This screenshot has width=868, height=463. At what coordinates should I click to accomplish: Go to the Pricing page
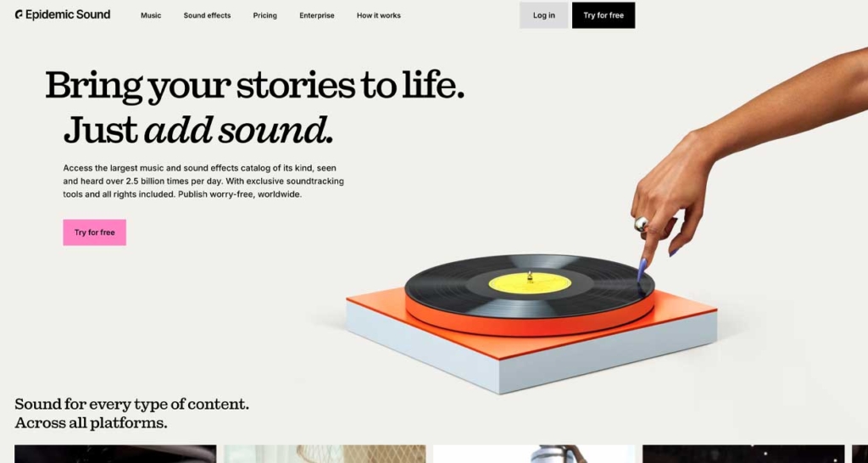(264, 15)
